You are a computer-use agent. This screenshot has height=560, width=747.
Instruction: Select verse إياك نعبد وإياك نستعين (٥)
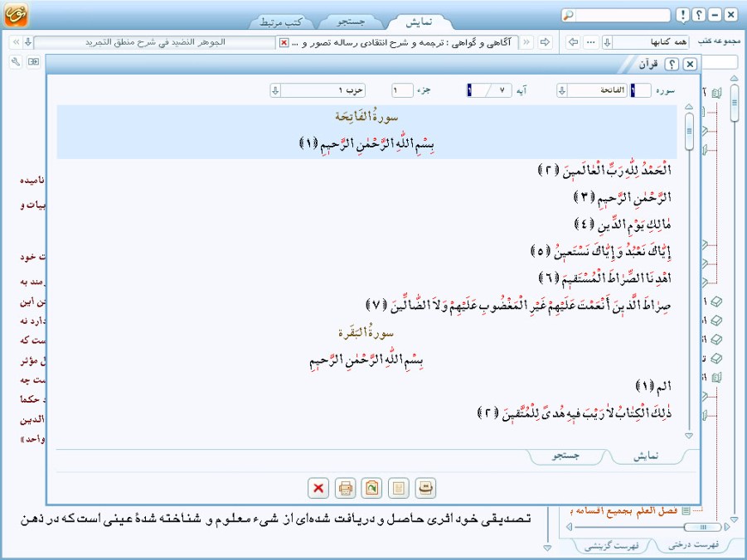tap(601, 251)
